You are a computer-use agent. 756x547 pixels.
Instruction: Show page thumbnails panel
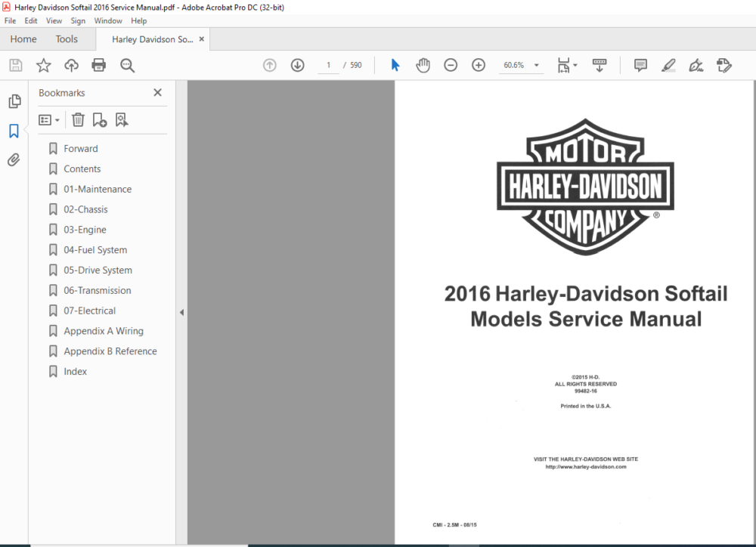pyautogui.click(x=14, y=101)
